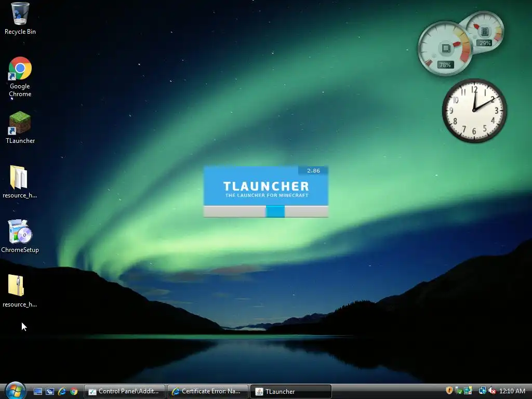The height and width of the screenshot is (399, 532).
Task: Click the TLauncher taskbar button
Action: [291, 392]
